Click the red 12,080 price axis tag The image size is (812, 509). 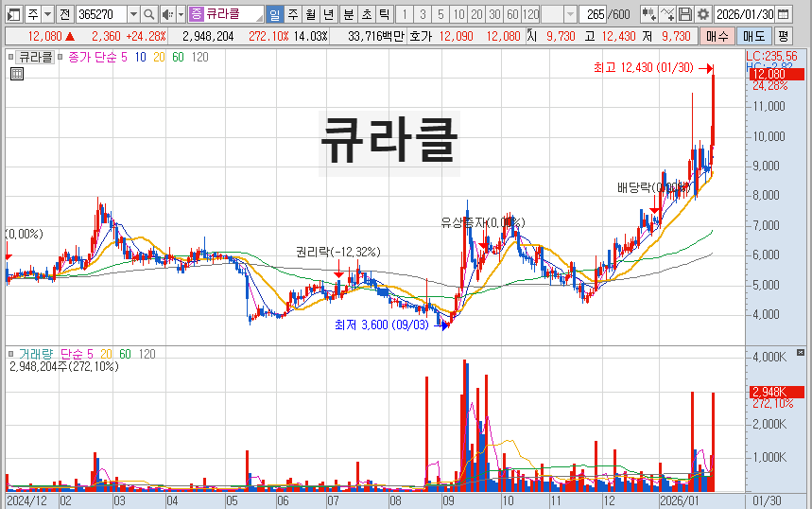click(777, 74)
